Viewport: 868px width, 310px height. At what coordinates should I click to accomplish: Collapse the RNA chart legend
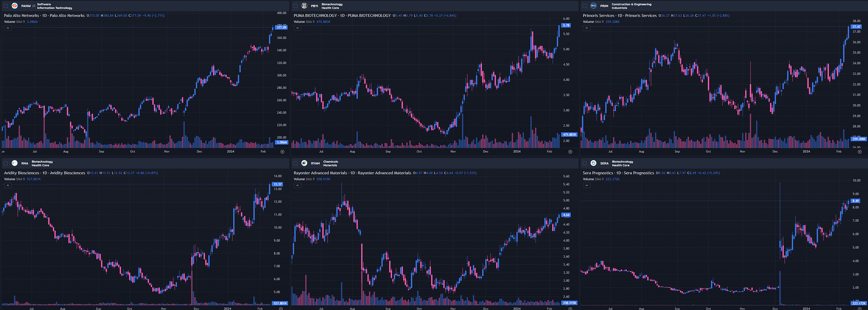tap(8, 185)
